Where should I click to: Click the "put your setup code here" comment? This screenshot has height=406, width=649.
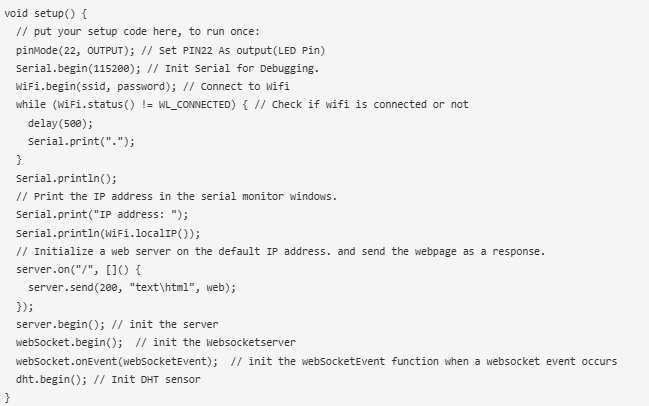point(138,32)
